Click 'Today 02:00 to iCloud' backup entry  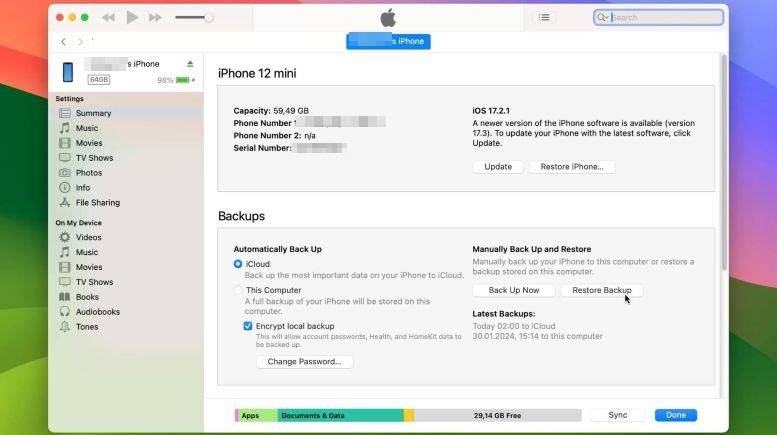pos(513,326)
